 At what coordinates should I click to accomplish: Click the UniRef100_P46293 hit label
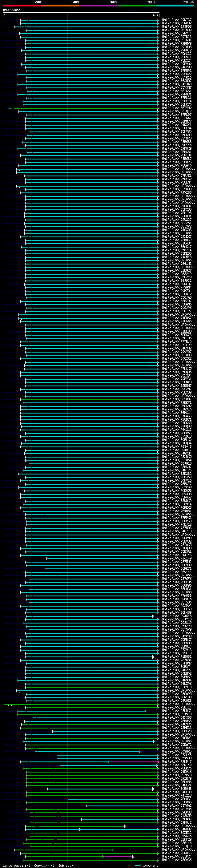176,67
